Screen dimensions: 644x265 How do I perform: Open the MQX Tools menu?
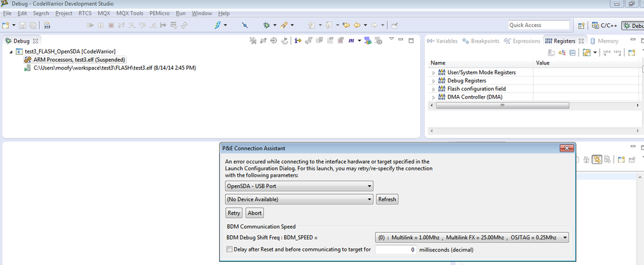point(130,13)
